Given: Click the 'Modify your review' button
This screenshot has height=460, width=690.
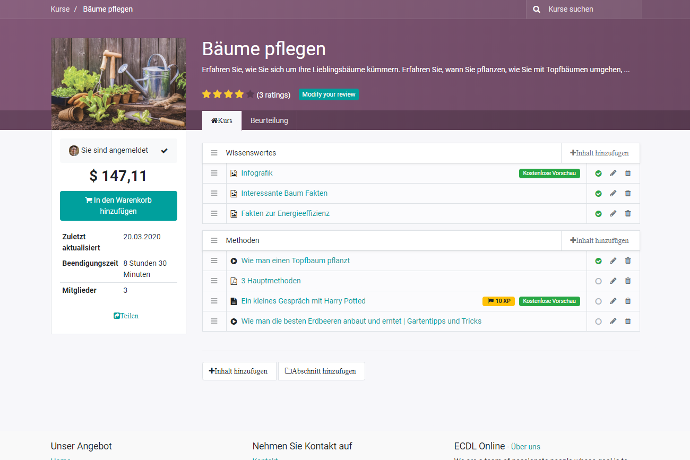Looking at the screenshot, I should pyautogui.click(x=329, y=95).
